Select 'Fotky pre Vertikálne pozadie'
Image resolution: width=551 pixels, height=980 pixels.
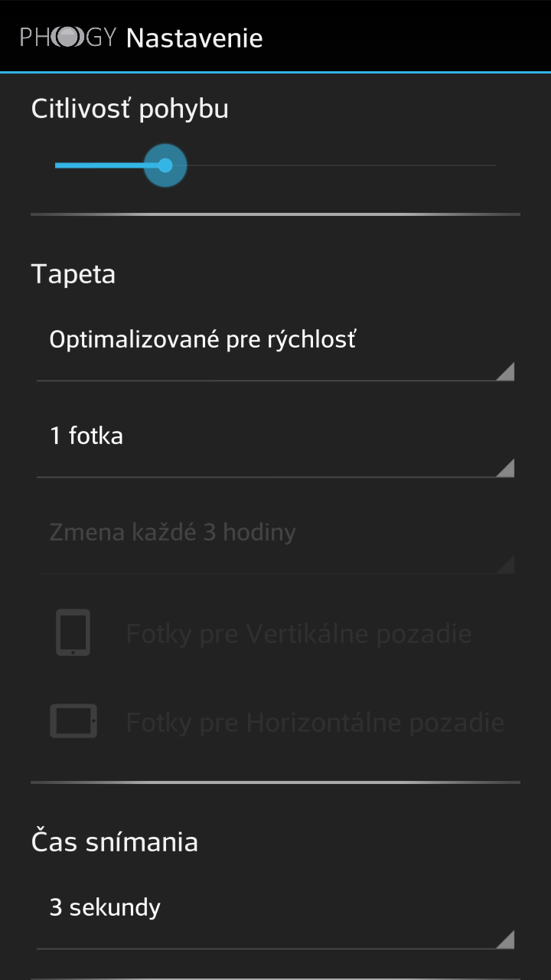tap(298, 634)
